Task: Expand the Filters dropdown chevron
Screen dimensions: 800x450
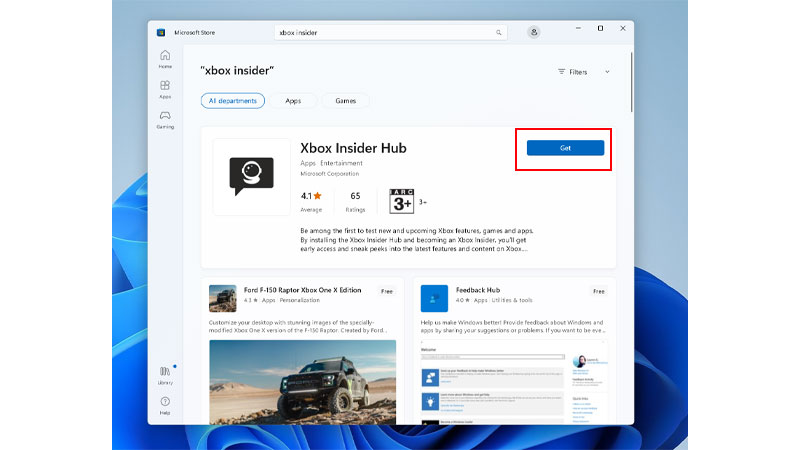Action: tap(607, 72)
